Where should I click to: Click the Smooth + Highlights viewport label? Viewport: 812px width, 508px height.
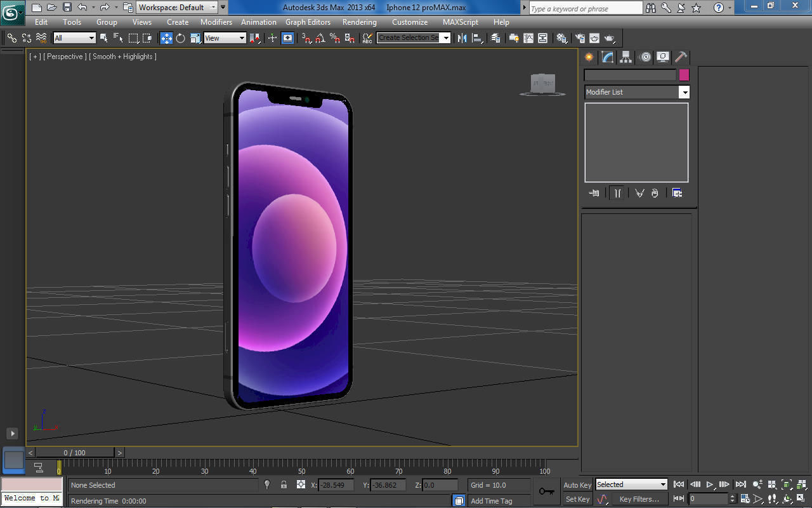coord(122,57)
